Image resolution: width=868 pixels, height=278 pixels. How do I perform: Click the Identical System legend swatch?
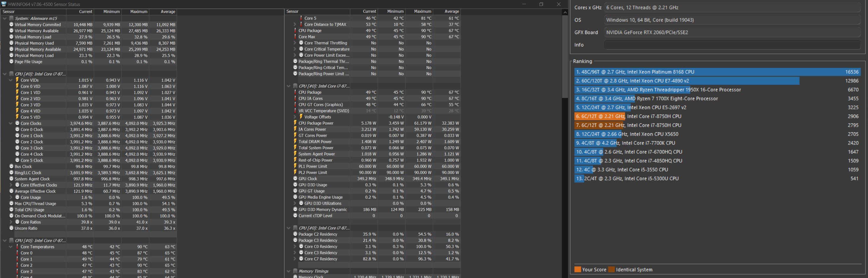(611, 270)
